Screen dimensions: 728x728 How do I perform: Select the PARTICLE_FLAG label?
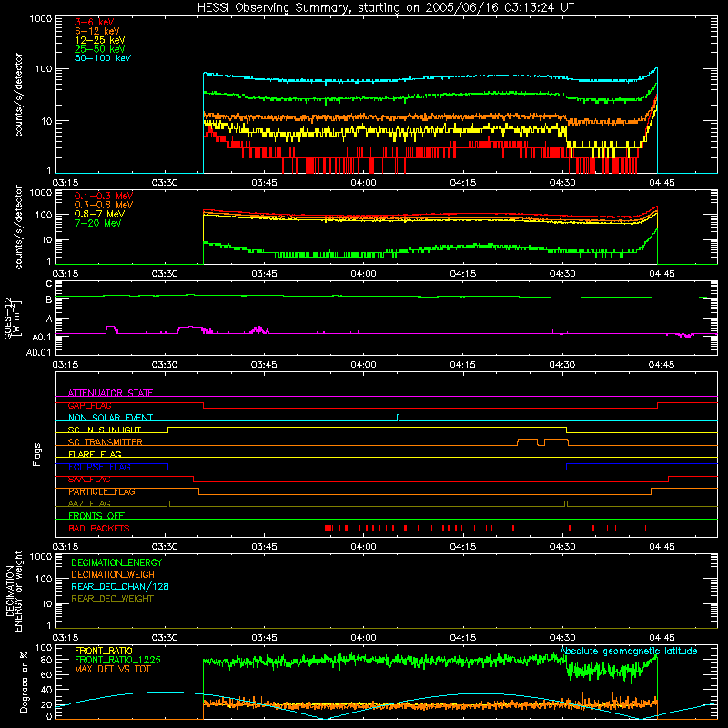[x=102, y=491]
